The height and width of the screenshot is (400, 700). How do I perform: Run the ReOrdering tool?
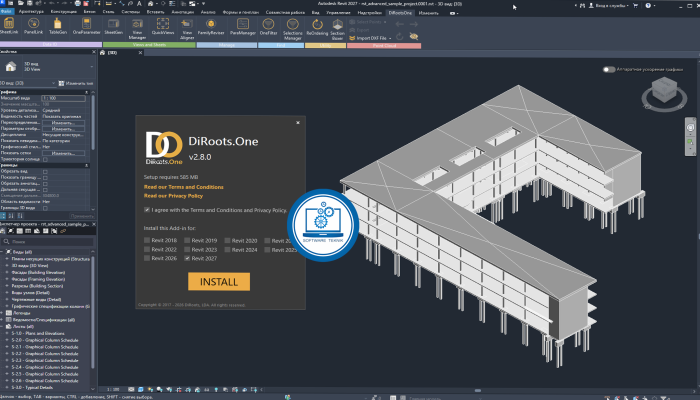click(317, 26)
